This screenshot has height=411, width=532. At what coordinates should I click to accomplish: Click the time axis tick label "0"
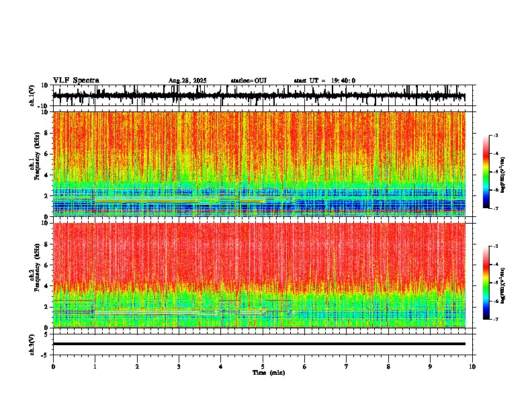coord(53,367)
